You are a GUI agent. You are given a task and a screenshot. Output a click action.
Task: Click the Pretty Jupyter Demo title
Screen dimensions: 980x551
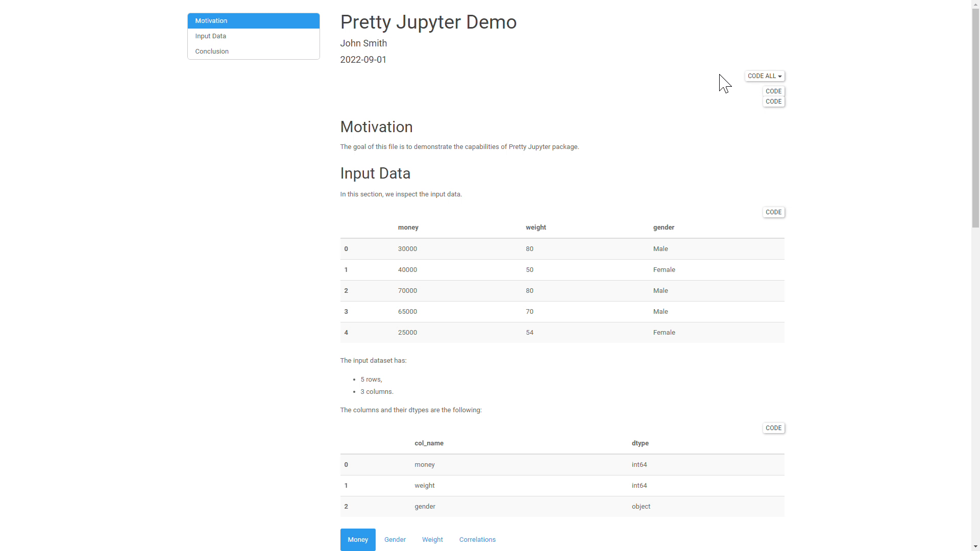(x=428, y=22)
